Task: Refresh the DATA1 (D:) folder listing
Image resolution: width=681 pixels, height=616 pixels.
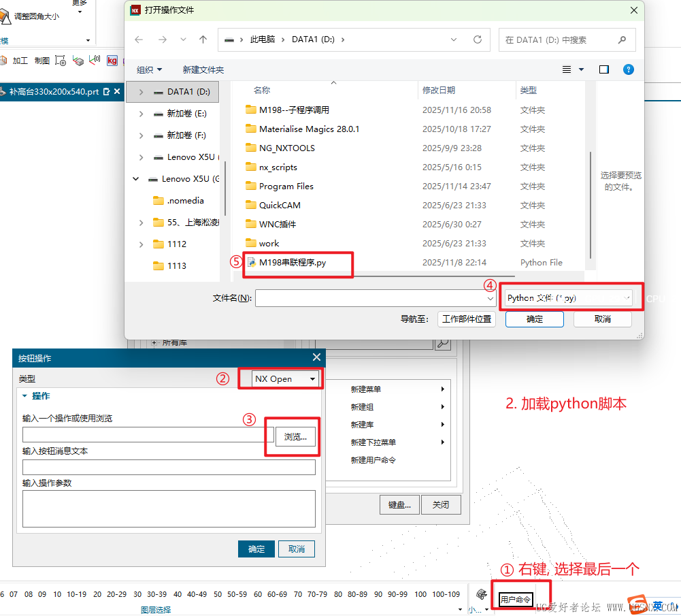Action: pyautogui.click(x=478, y=39)
